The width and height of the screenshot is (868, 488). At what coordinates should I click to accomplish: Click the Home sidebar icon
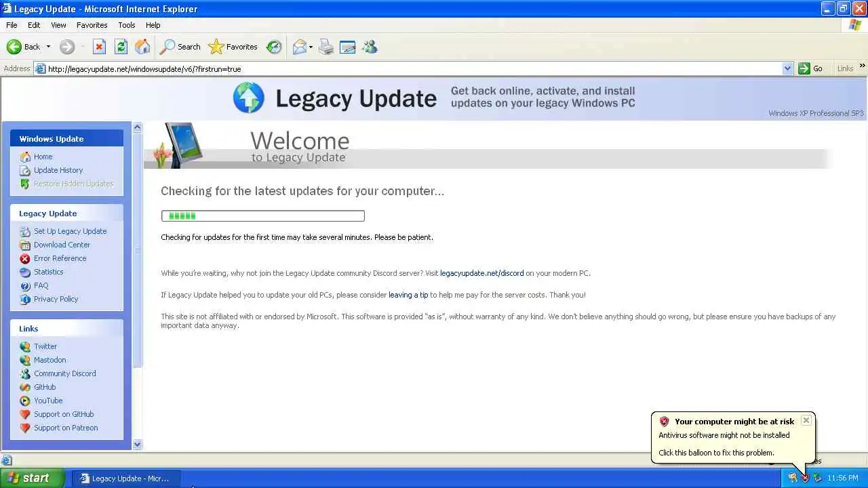[25, 157]
